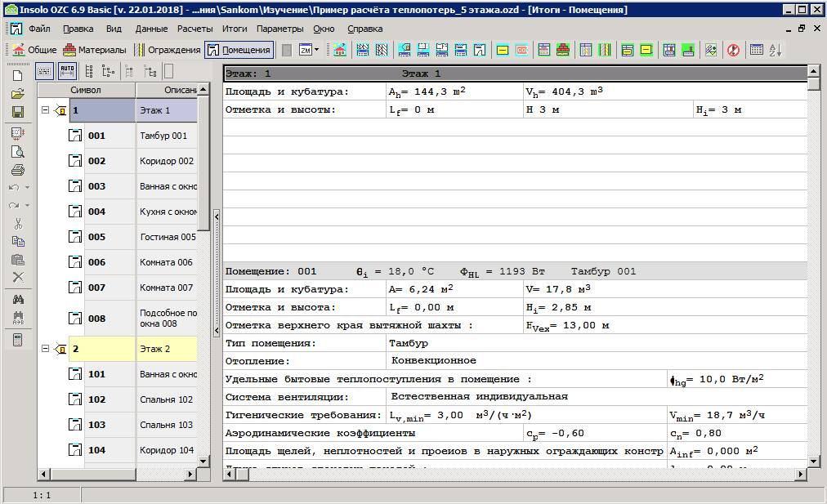Image resolution: width=827 pixels, height=504 pixels.
Task: Click the copy icon in the sidebar
Action: click(x=18, y=242)
